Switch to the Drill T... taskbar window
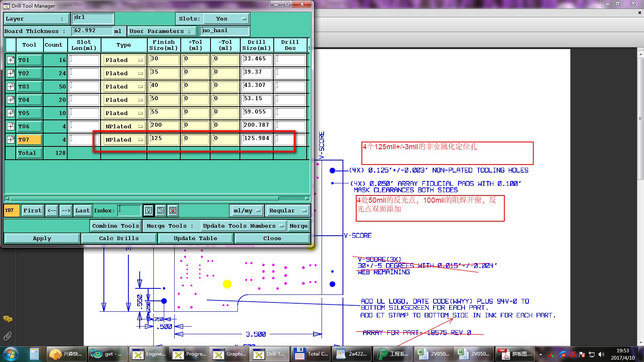Image resolution: width=644 pixels, height=362 pixels. [270, 354]
